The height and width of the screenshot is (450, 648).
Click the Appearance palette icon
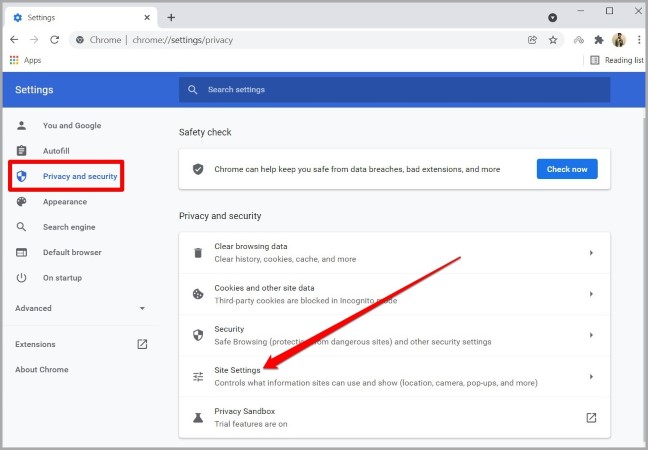pos(21,202)
